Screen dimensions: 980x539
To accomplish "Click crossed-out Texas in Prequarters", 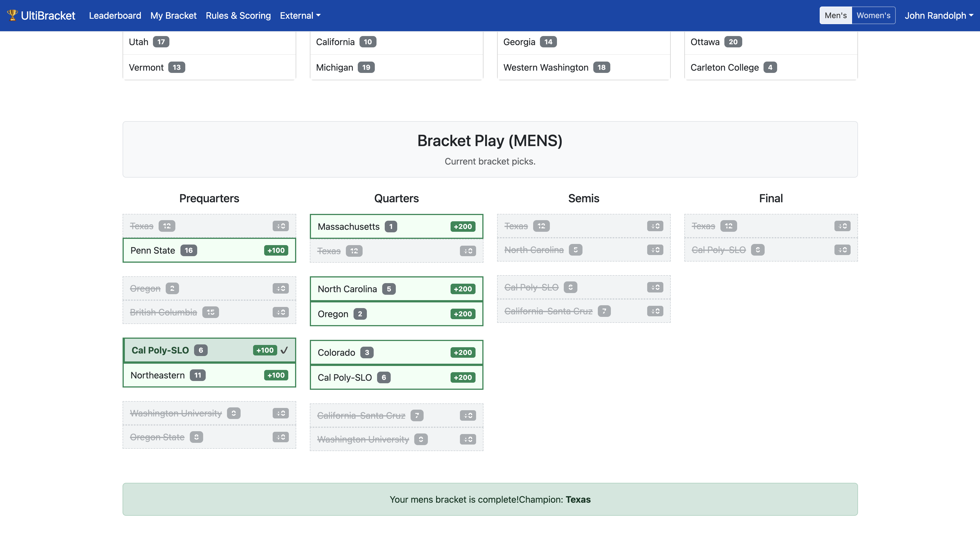I will coord(209,226).
